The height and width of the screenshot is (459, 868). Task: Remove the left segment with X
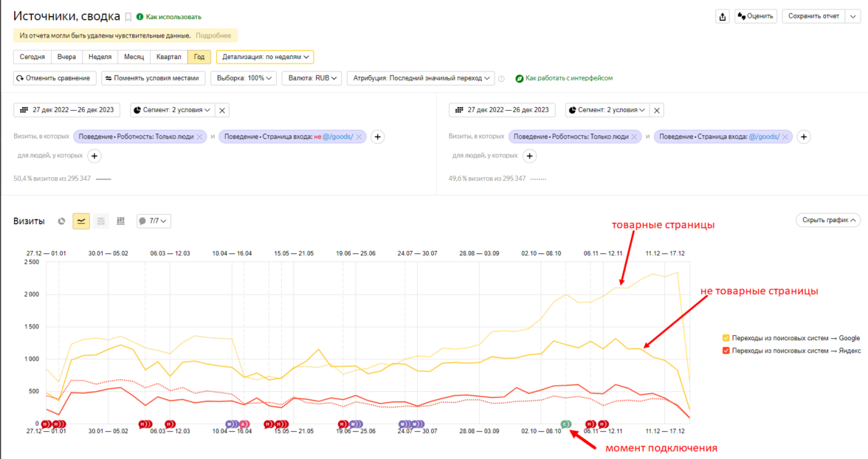click(223, 110)
